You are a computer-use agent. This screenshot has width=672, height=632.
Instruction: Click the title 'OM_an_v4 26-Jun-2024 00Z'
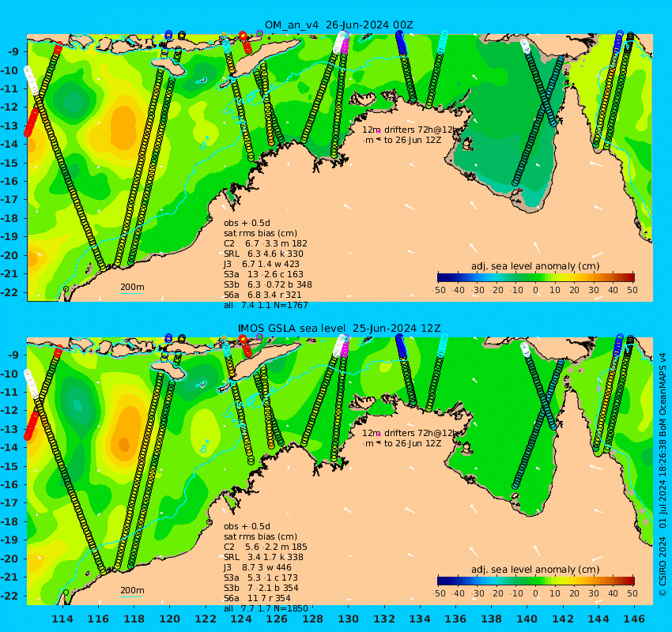339,24
